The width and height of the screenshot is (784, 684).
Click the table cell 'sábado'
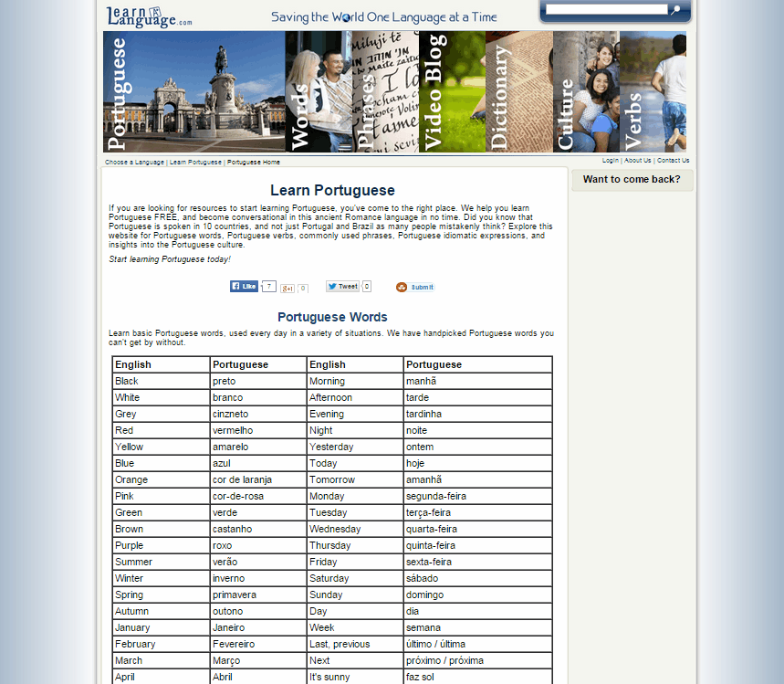[x=477, y=579]
